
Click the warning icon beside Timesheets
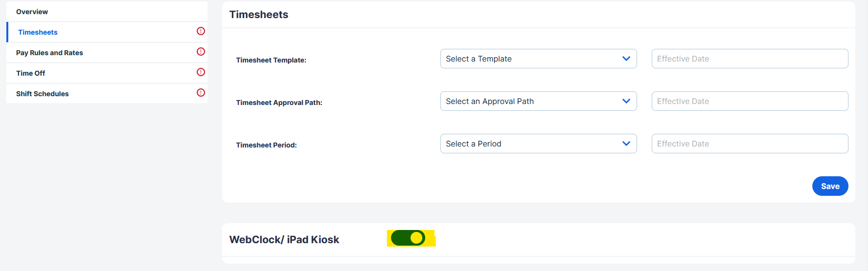click(x=201, y=31)
